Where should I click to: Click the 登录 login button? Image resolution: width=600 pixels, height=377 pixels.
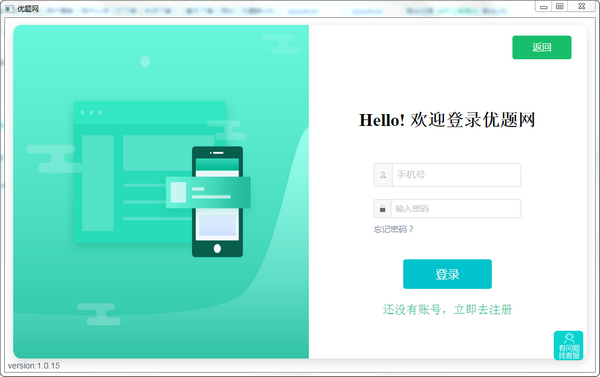(x=447, y=274)
